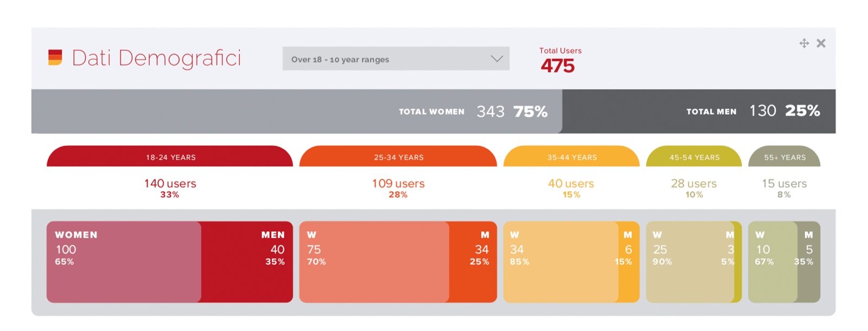Click the 18-24 women segment showing 100
The height and width of the screenshot is (331, 868).
tap(124, 262)
